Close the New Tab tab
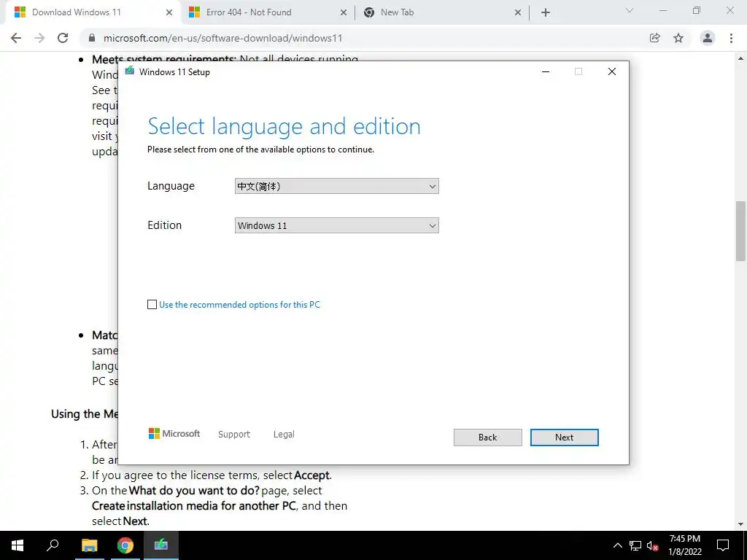Viewport: 747px width, 560px height. point(518,12)
